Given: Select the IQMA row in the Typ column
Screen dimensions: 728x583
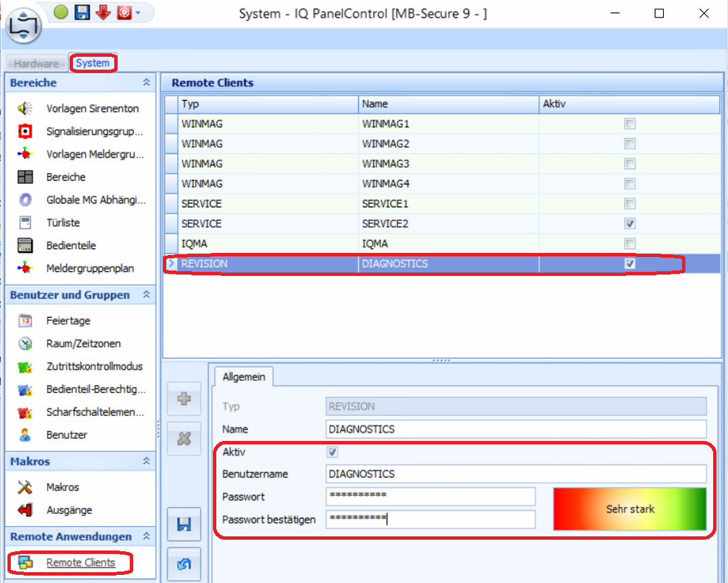Looking at the screenshot, I should 268,243.
